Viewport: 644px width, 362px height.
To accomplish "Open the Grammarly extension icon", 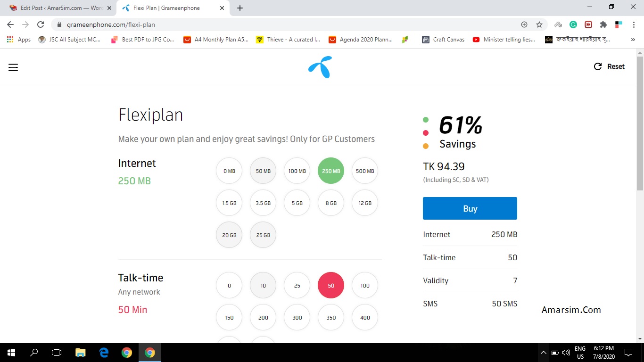I will pyautogui.click(x=573, y=25).
